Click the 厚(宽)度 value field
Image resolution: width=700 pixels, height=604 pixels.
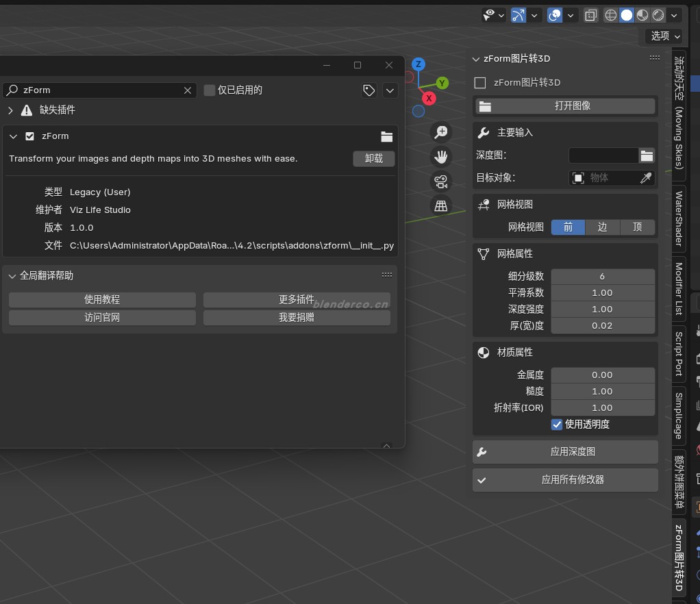pos(603,326)
